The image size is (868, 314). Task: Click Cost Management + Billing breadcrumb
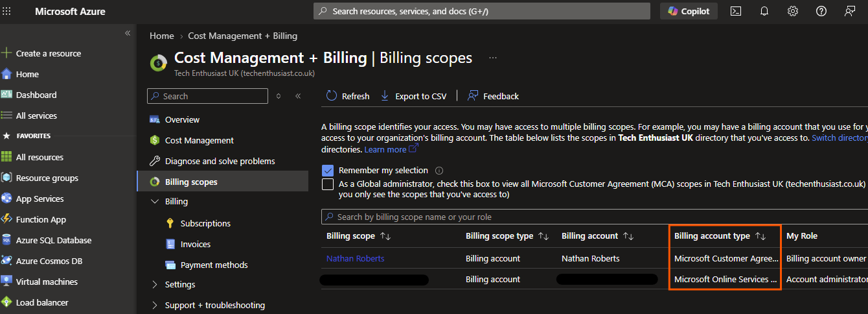pyautogui.click(x=242, y=36)
